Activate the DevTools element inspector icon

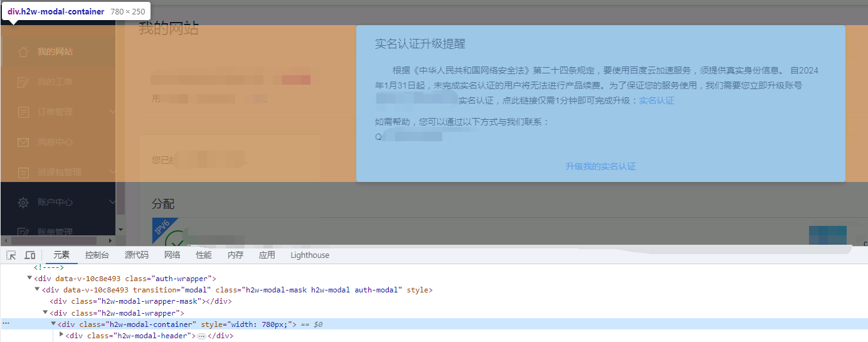(x=11, y=255)
